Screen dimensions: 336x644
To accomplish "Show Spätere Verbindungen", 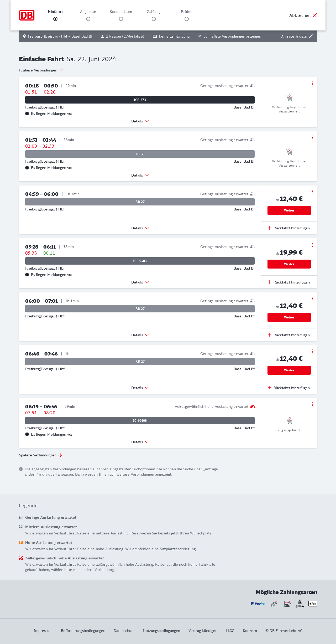I will [x=41, y=455].
